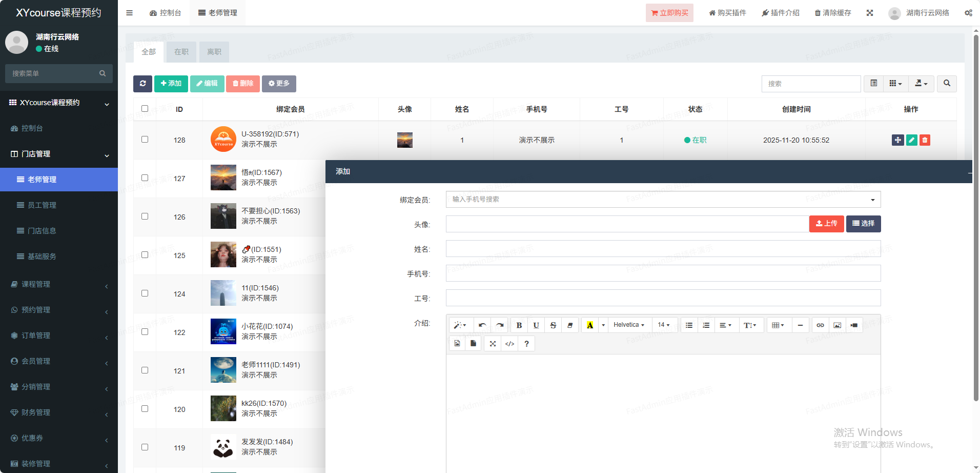Screen dimensions: 980x473
Task: Click the yellow text highlight color swatch
Action: click(590, 325)
